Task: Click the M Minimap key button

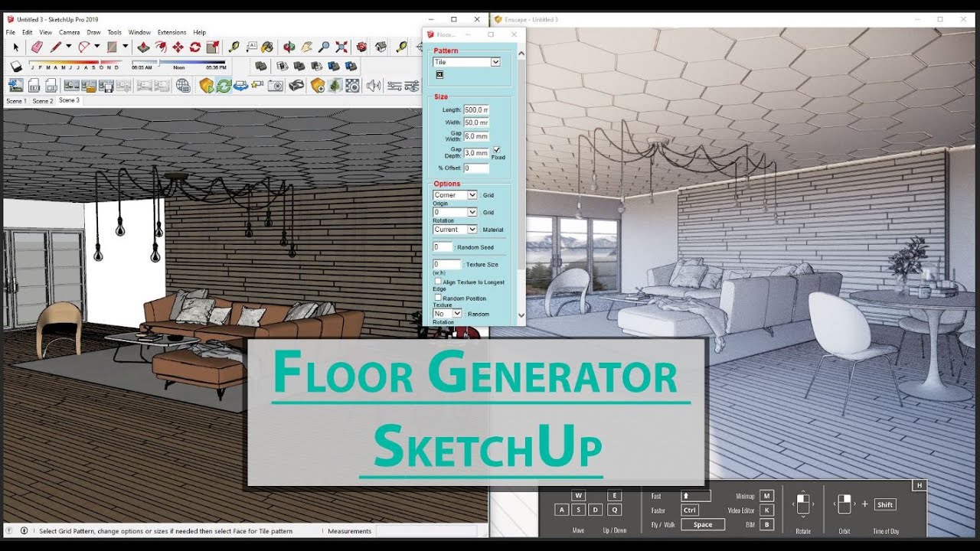Action: click(x=766, y=496)
